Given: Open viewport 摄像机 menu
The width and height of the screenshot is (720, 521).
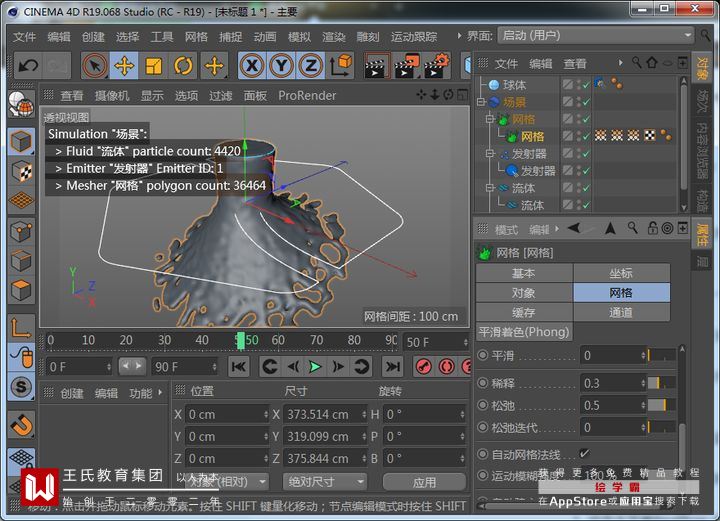Looking at the screenshot, I should [112, 96].
